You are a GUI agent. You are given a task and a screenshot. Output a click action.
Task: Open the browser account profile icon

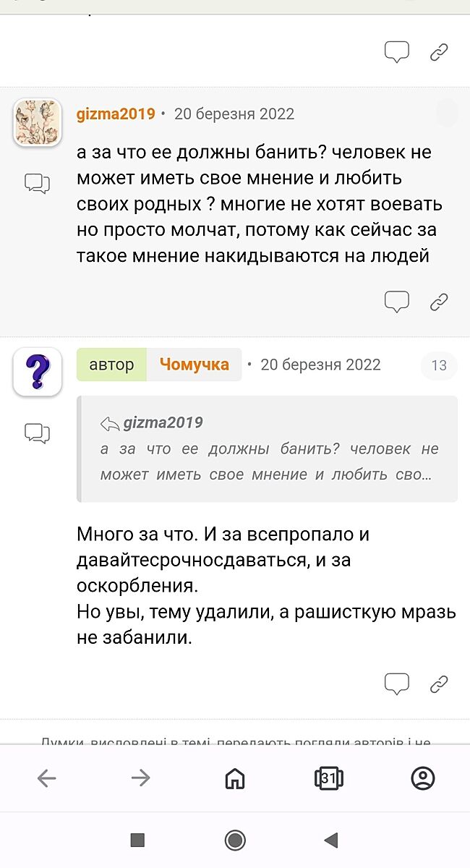(422, 778)
